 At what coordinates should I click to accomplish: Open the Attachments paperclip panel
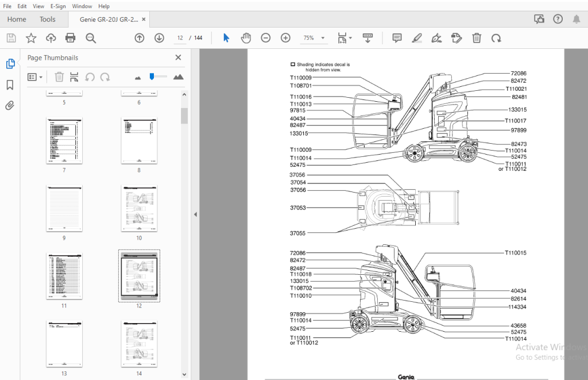pos(10,106)
